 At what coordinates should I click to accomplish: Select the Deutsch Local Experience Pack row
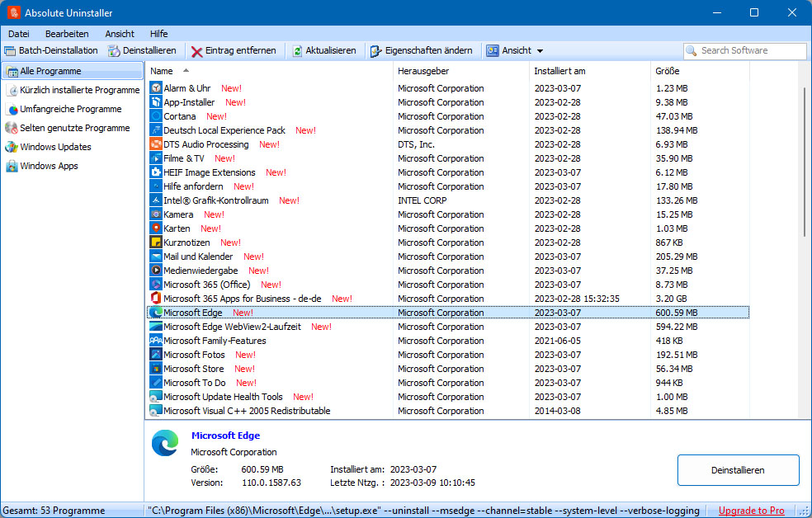448,130
